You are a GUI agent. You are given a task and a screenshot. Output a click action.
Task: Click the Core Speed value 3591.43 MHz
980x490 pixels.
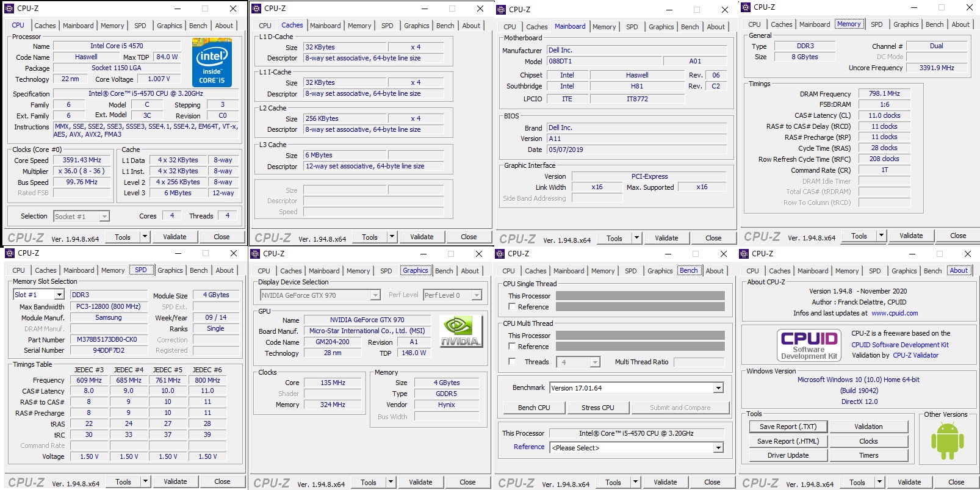tap(82, 160)
